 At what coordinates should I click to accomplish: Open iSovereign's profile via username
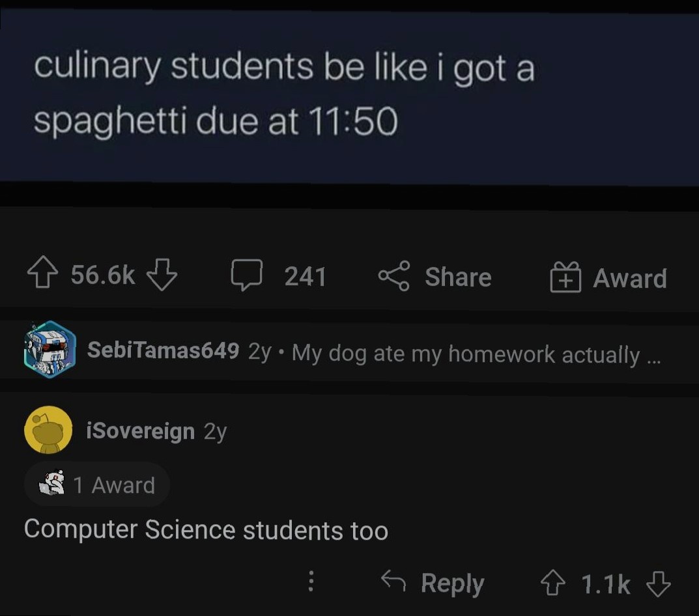(x=141, y=429)
